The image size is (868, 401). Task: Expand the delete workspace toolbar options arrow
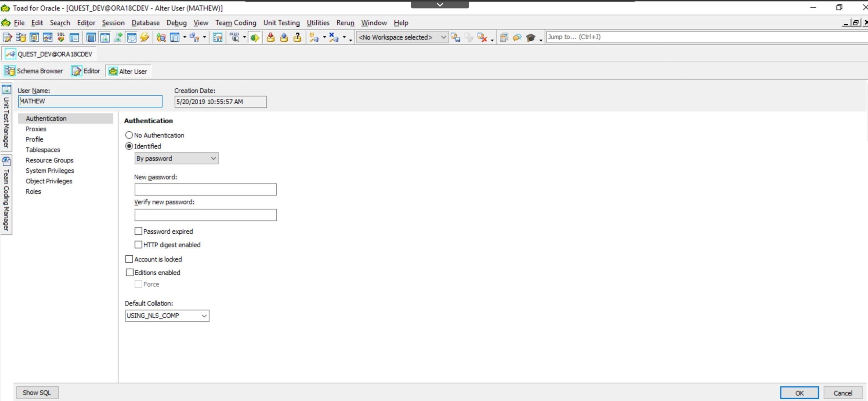pyautogui.click(x=492, y=40)
